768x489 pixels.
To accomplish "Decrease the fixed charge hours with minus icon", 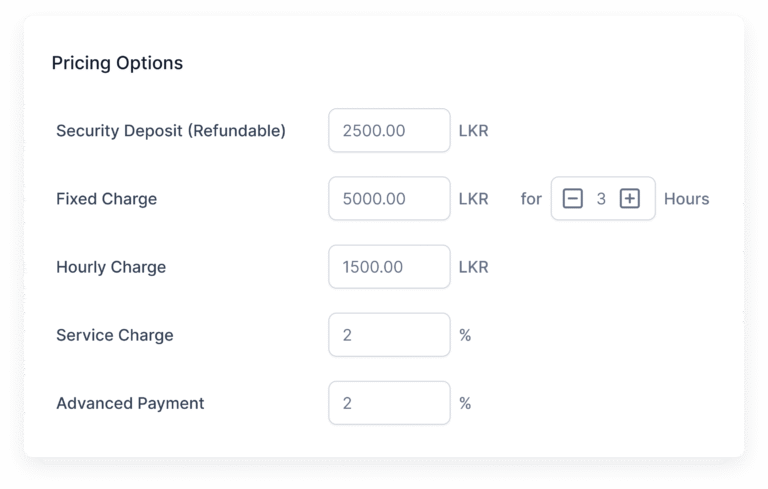I will (x=573, y=199).
